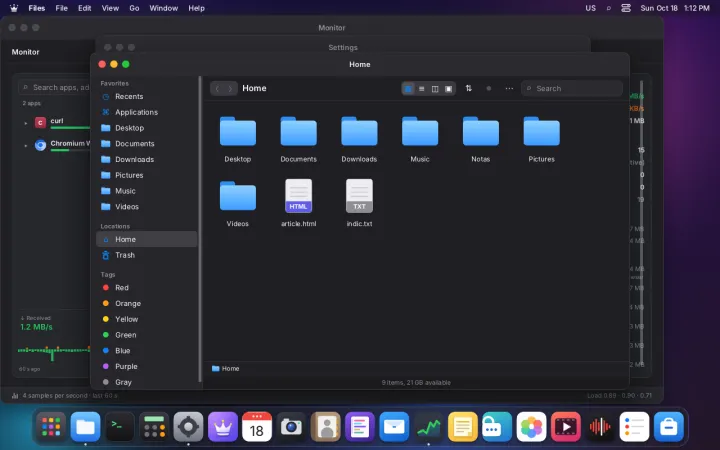Open the Help menu
The image size is (720, 450).
196,8
